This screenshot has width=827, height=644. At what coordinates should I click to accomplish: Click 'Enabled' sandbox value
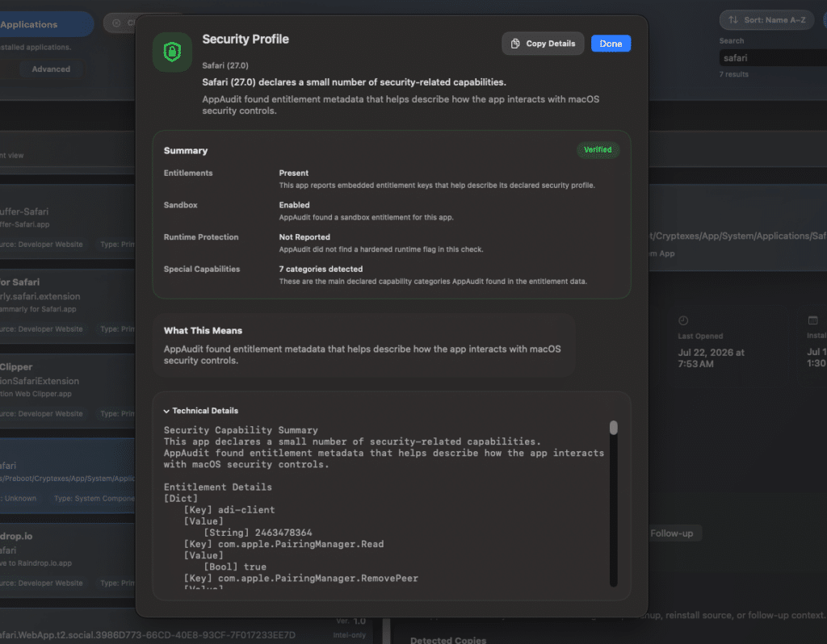click(x=294, y=205)
